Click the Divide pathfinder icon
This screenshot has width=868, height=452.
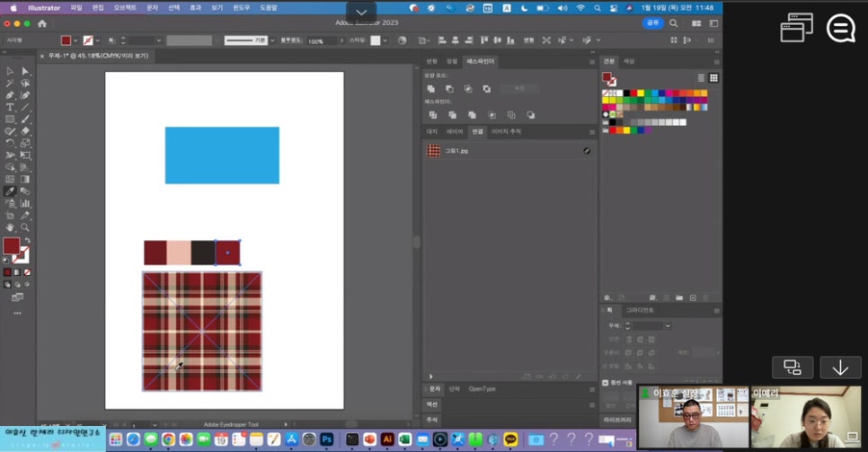tap(433, 115)
